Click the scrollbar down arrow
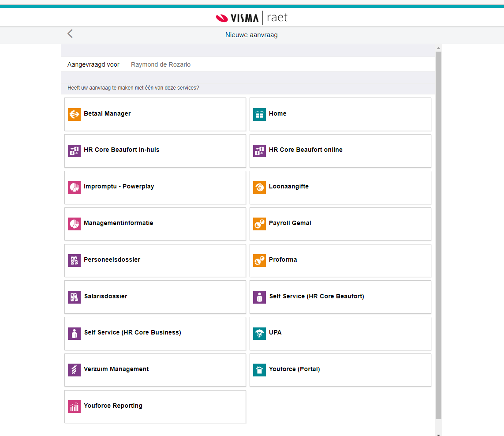 click(438, 434)
